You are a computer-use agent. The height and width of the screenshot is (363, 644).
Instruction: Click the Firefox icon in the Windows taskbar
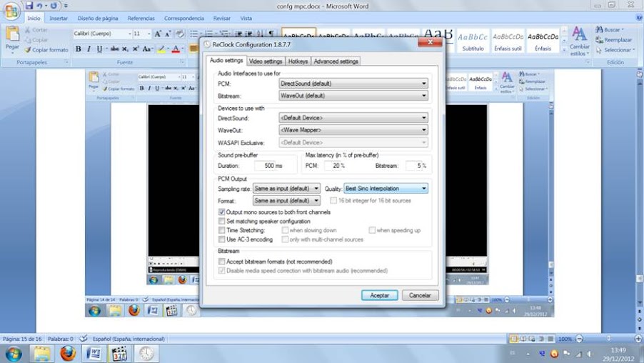(x=68, y=353)
